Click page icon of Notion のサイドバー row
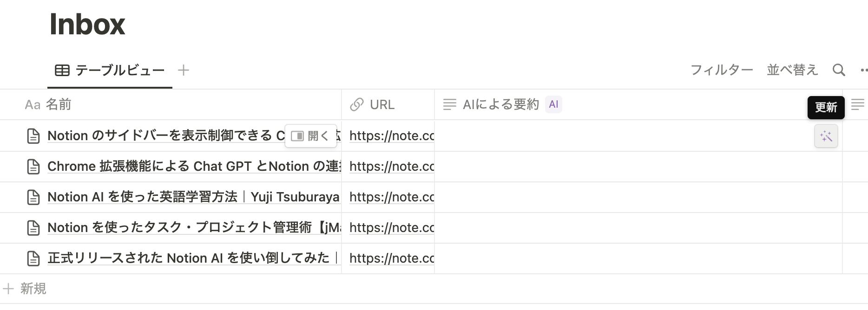Viewport: 868px width, 310px height. pos(33,136)
